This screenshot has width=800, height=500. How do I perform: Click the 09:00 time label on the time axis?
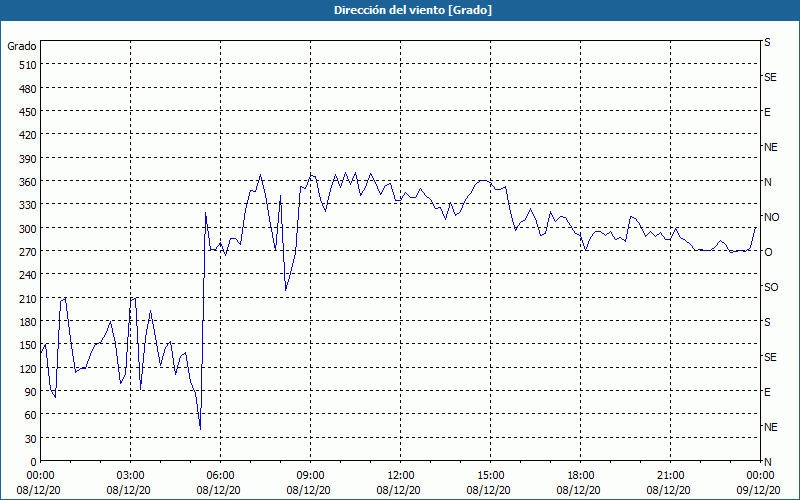[x=310, y=476]
